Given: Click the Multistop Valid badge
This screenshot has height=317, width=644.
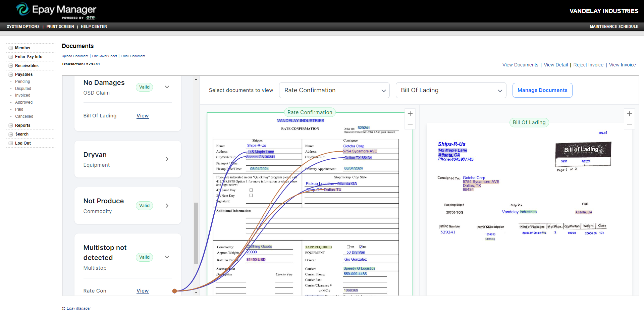Looking at the screenshot, I should [x=144, y=257].
